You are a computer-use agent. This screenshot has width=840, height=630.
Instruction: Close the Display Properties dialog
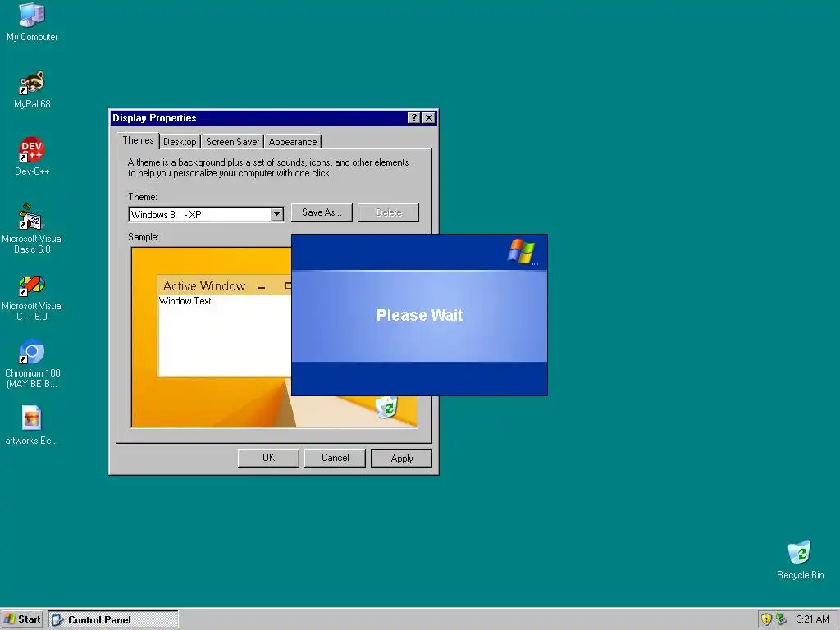coord(428,118)
